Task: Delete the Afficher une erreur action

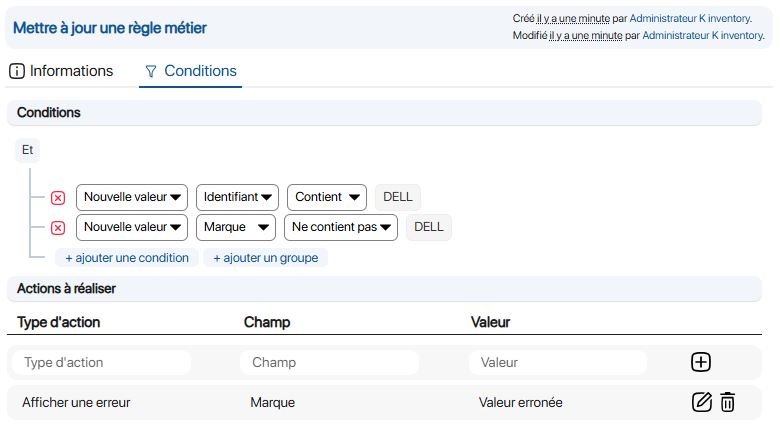Action: point(728,402)
